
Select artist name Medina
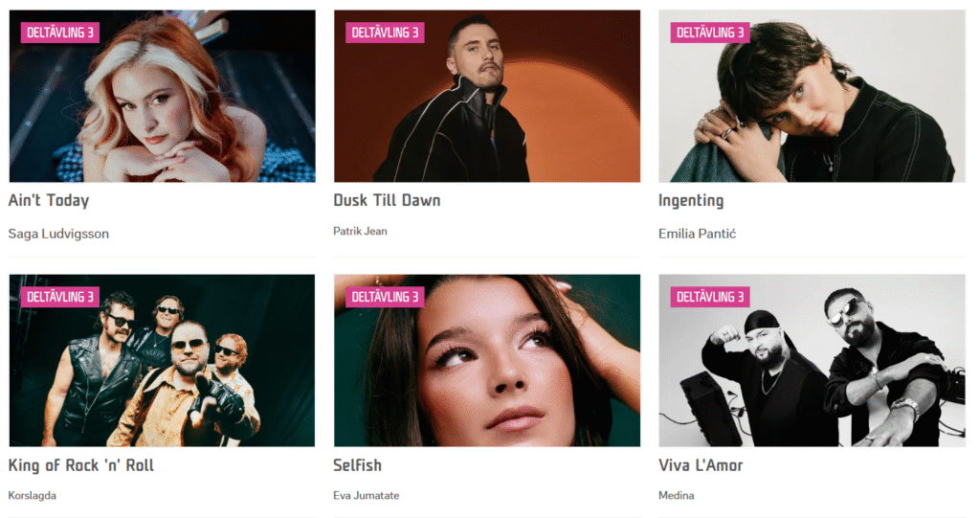tap(677, 495)
